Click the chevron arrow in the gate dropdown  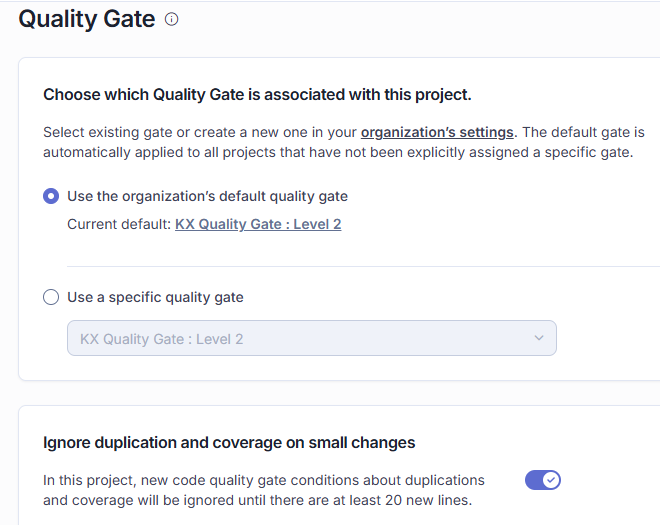coord(539,339)
